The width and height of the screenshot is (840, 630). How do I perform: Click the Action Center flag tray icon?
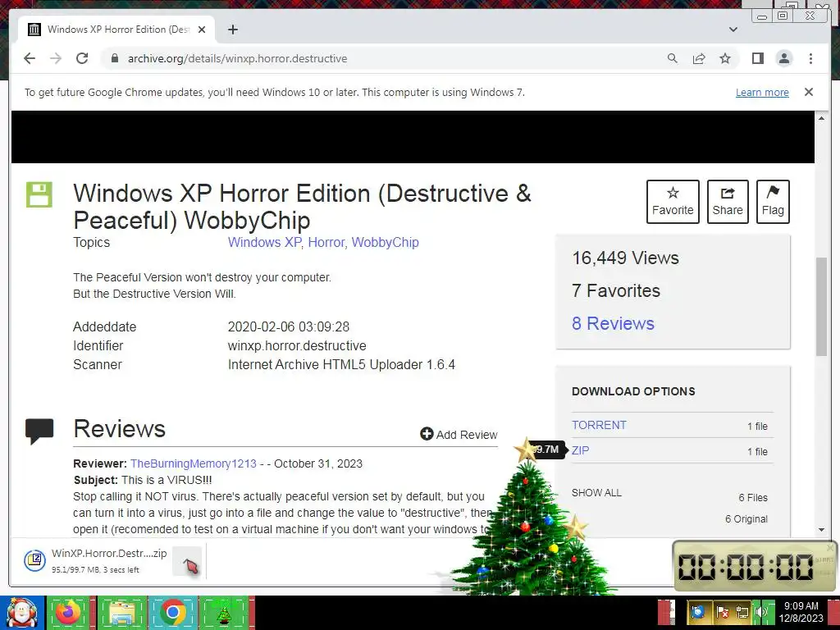pyautogui.click(x=722, y=612)
